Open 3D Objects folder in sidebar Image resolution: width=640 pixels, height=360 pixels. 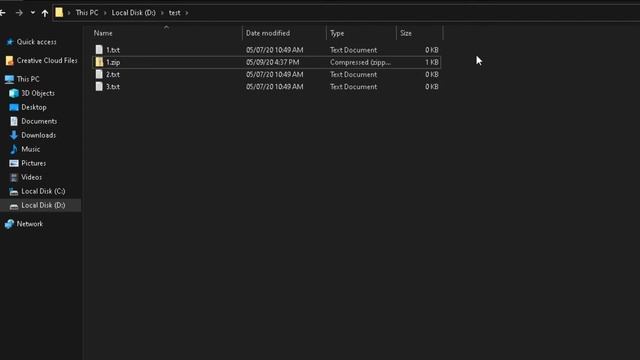38,93
